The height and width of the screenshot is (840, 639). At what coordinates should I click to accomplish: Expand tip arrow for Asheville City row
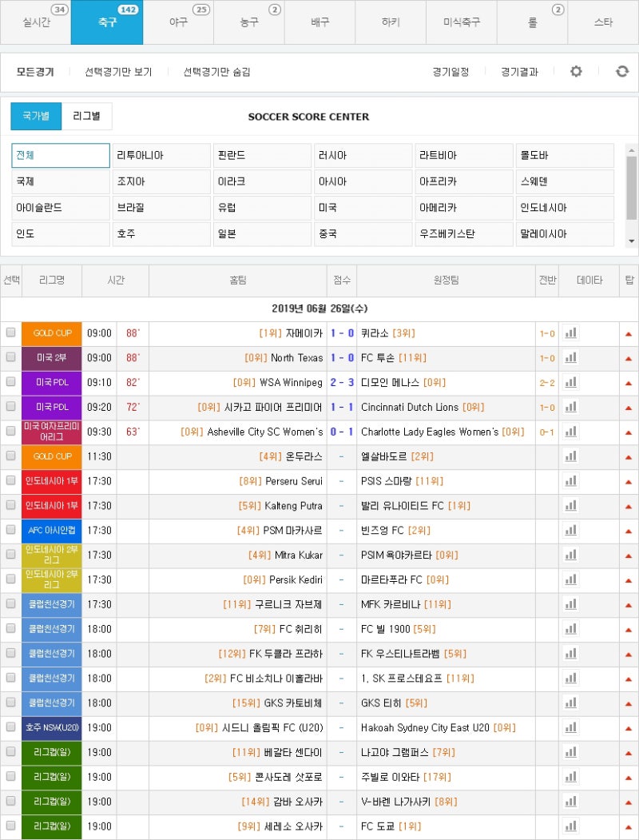pyautogui.click(x=629, y=432)
